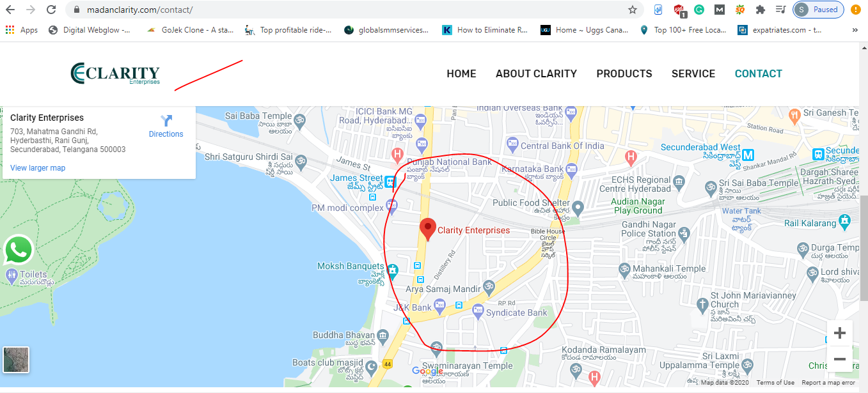Click the orange Chrome update alert icon
This screenshot has height=393, width=868.
[x=856, y=10]
